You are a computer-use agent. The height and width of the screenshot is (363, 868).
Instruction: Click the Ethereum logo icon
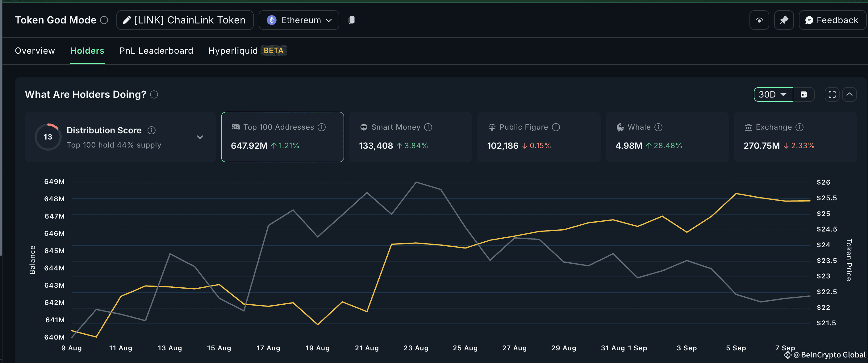pyautogui.click(x=272, y=20)
